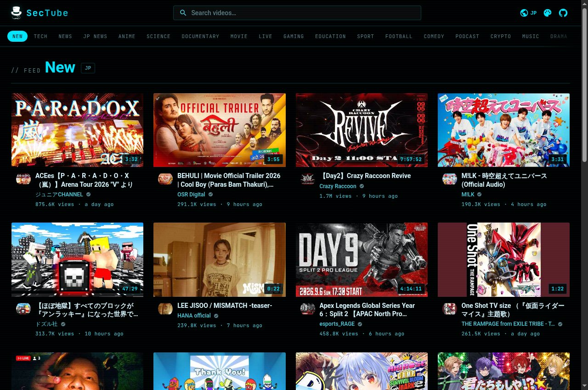Play the LEE JISOO MISMATCH teaser thumbnail
This screenshot has height=390, width=588.
point(220,260)
